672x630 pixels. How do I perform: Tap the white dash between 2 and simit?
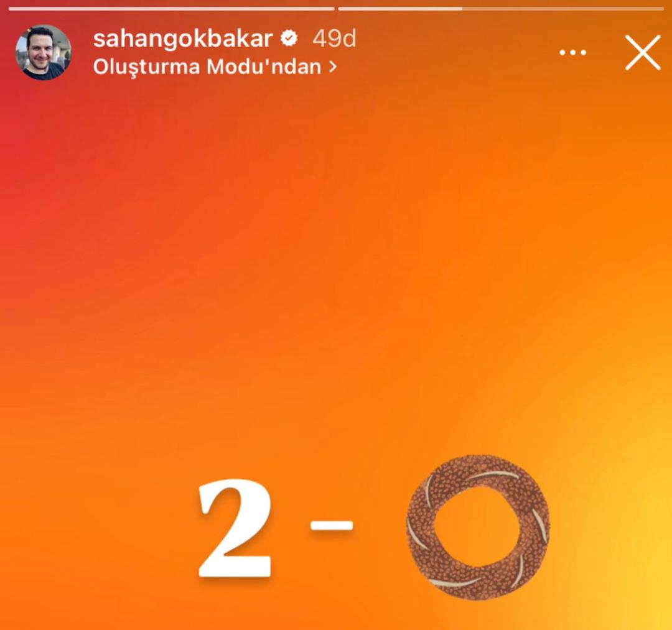click(x=332, y=525)
